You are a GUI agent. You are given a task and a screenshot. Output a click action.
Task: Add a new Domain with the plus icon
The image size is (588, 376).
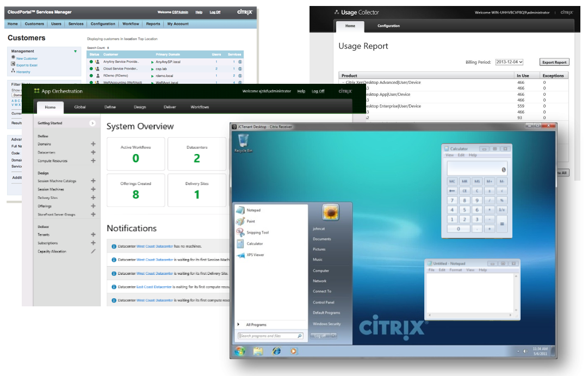(x=93, y=144)
